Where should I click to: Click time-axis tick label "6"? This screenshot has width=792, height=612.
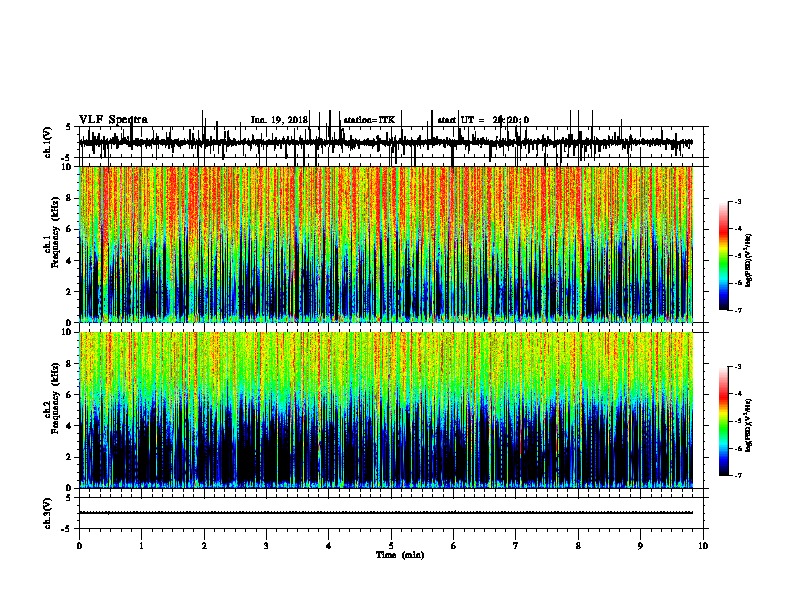[x=453, y=546]
